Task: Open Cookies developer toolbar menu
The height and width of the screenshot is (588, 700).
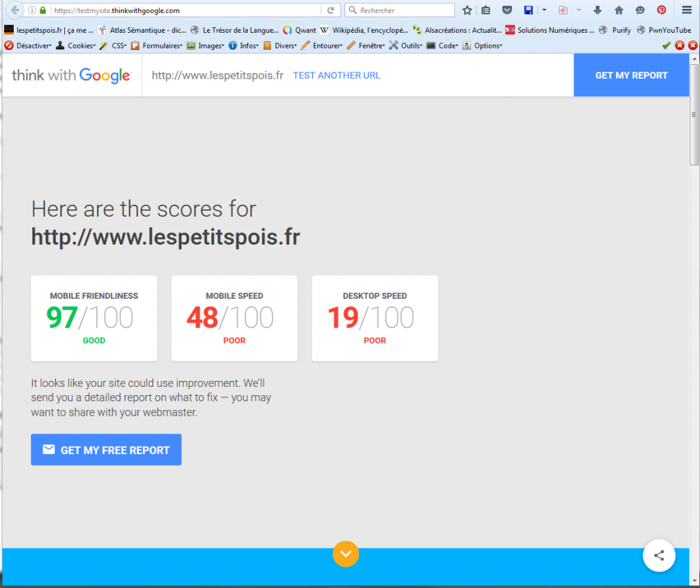Action: tap(76, 46)
